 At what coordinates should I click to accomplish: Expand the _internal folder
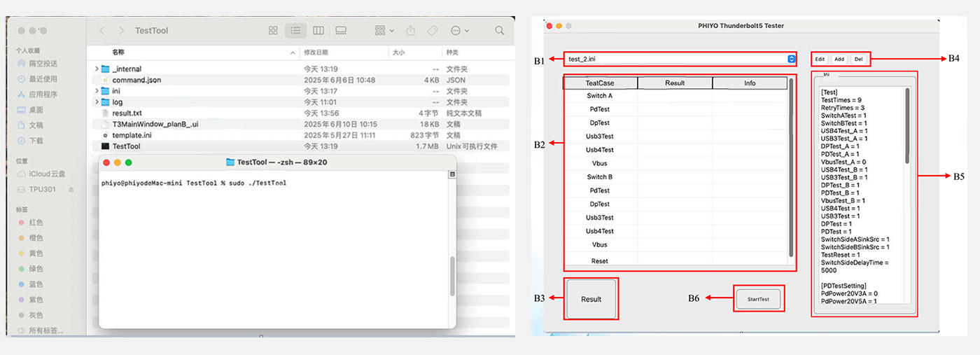(x=97, y=69)
